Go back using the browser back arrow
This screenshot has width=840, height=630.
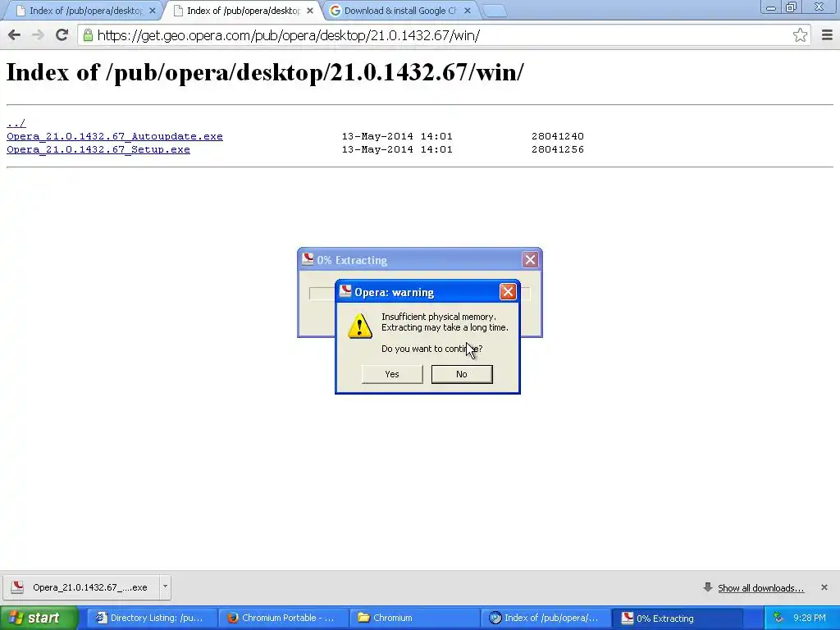tap(15, 35)
